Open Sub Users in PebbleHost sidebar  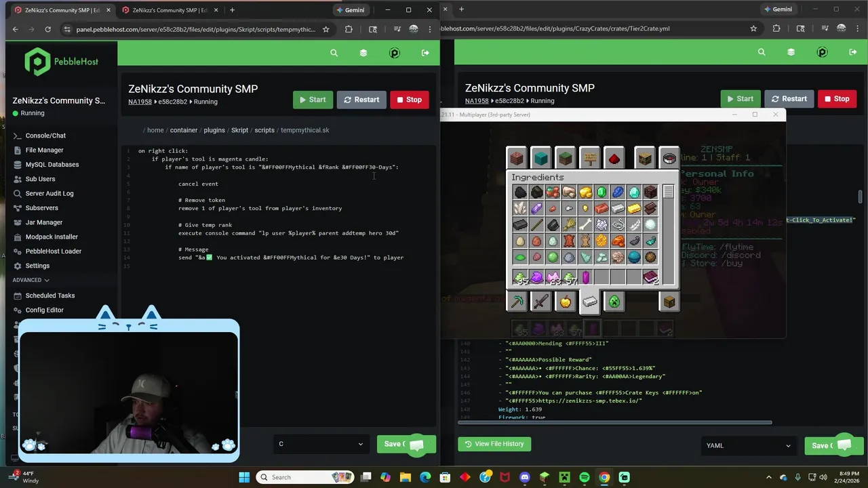(x=40, y=179)
